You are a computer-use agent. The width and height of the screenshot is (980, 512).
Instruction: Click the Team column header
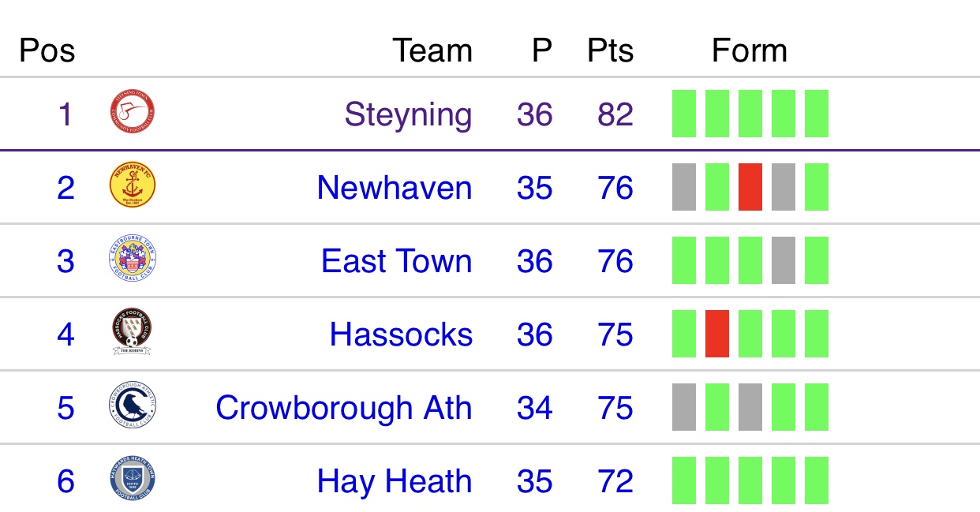tap(433, 50)
